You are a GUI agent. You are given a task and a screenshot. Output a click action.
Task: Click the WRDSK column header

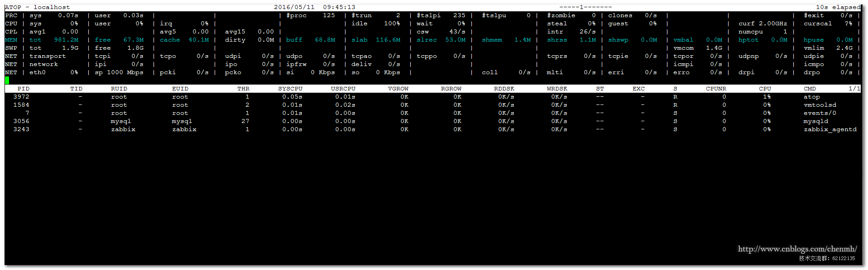point(557,89)
